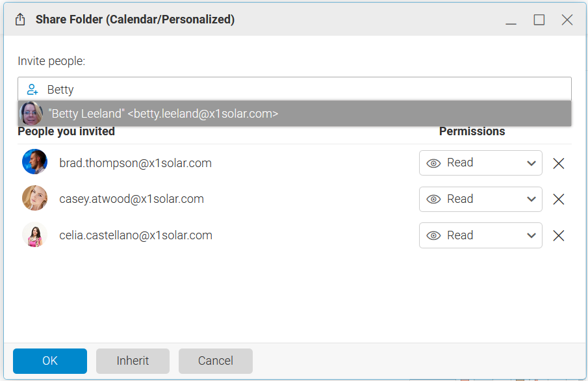Toggle the eye icon on celia.castellano's Read permission
This screenshot has height=381, width=588.
(433, 235)
